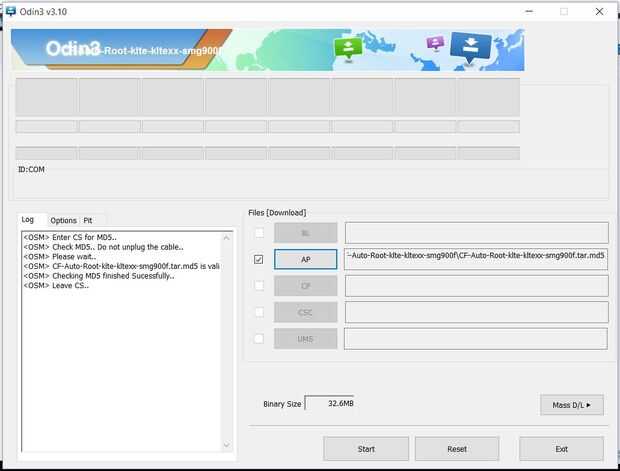Image resolution: width=620 pixels, height=471 pixels.
Task: Click the BL file button
Action: point(306,233)
